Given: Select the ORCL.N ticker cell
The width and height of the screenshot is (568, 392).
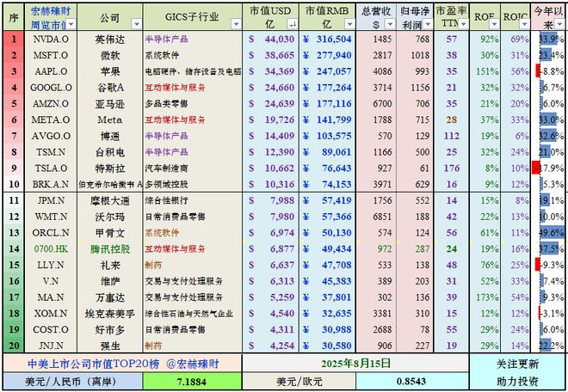Looking at the screenshot, I should 51,233.
